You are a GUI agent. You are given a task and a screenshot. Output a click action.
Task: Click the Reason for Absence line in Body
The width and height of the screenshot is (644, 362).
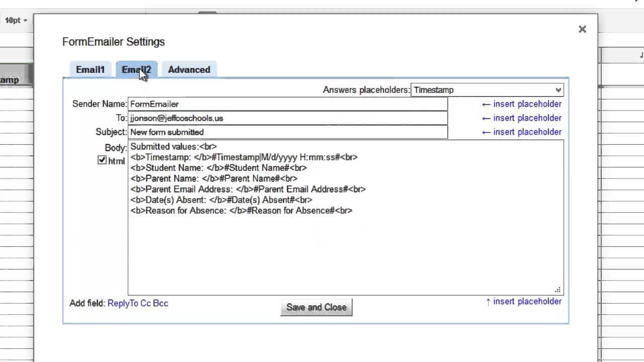coord(242,211)
